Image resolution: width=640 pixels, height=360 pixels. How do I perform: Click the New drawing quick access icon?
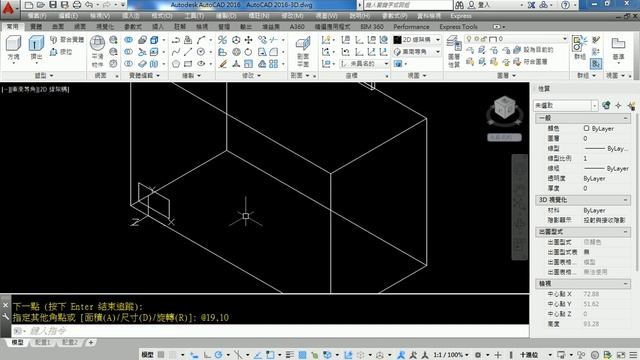29,5
